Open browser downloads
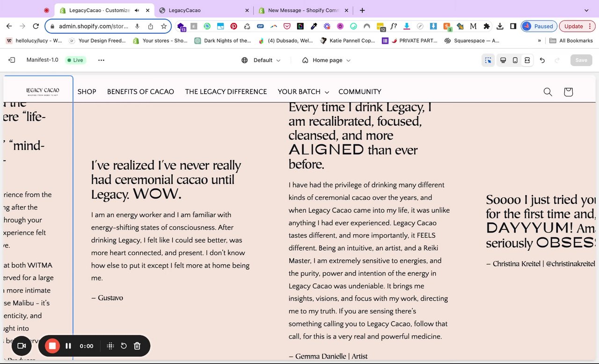Screen dimensions: 599x364 click(500, 26)
